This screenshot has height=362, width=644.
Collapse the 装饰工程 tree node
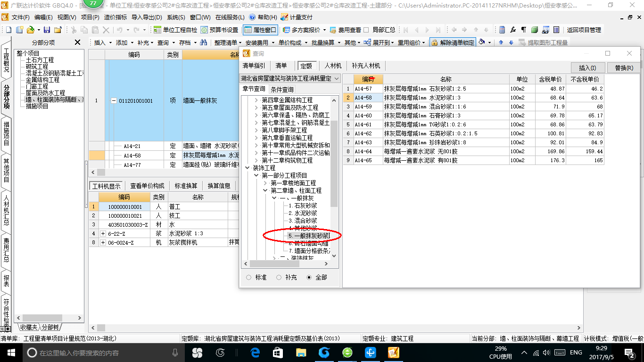[248, 168]
